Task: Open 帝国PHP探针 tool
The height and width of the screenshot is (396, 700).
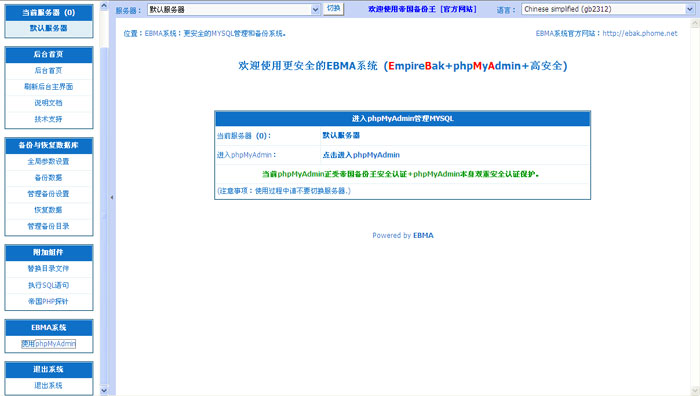Action: pyautogui.click(x=49, y=301)
